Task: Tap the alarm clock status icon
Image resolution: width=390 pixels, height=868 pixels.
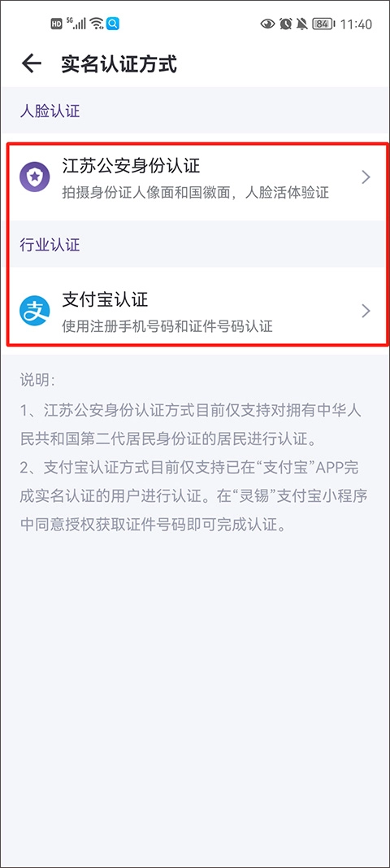Action: click(285, 24)
